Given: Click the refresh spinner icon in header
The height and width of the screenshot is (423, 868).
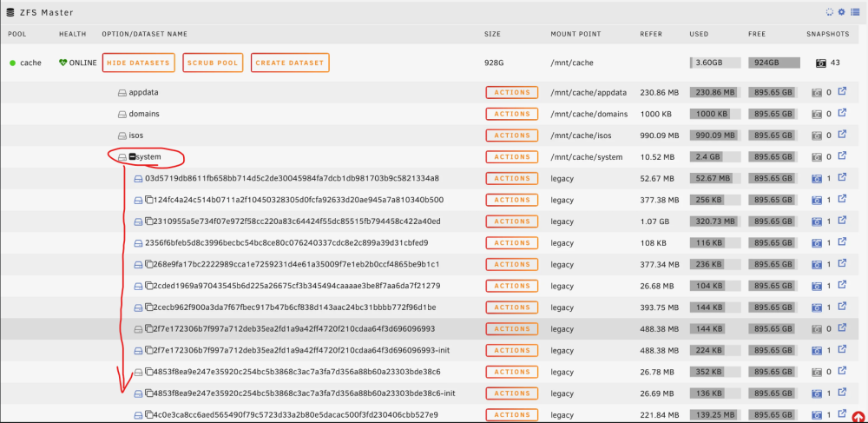Looking at the screenshot, I should [x=829, y=11].
